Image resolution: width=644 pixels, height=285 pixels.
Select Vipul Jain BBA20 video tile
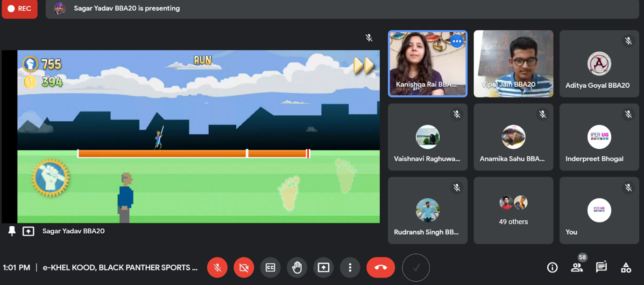tap(513, 64)
